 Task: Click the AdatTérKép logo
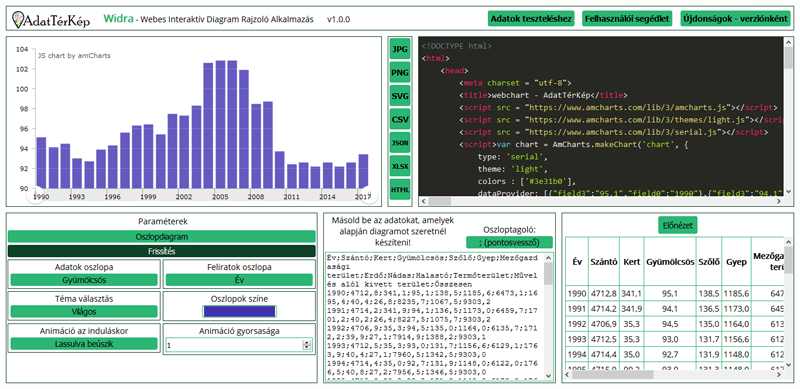[51, 19]
